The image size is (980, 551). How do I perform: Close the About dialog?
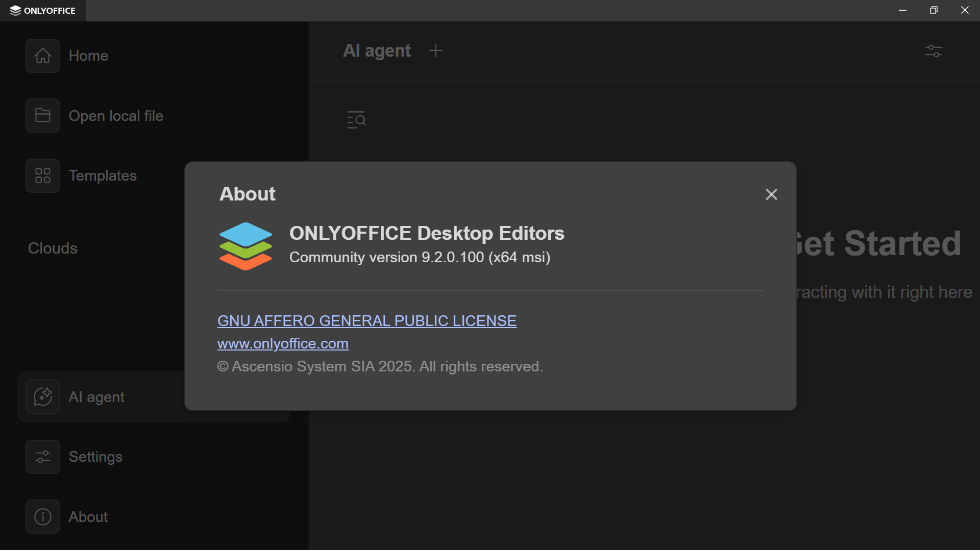click(771, 194)
